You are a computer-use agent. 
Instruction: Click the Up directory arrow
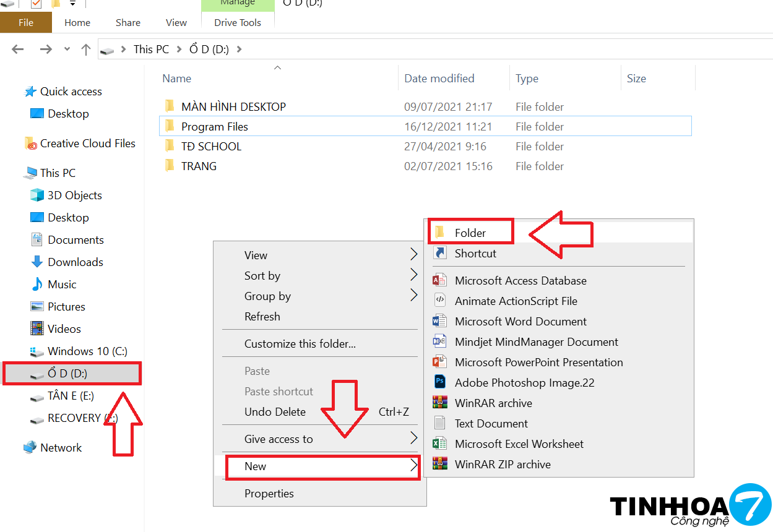click(86, 49)
